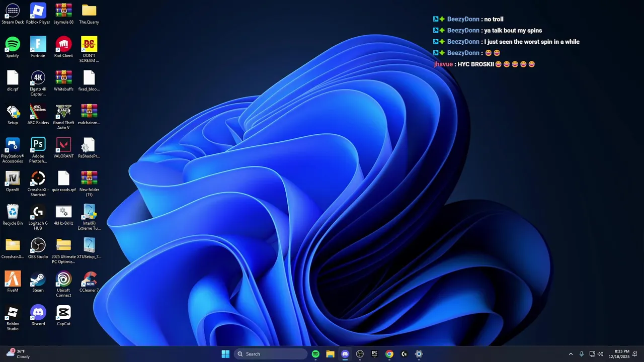Viewport: 644px width, 362px height.
Task: Select the ARC Raiders desktop icon
Action: pyautogui.click(x=38, y=115)
